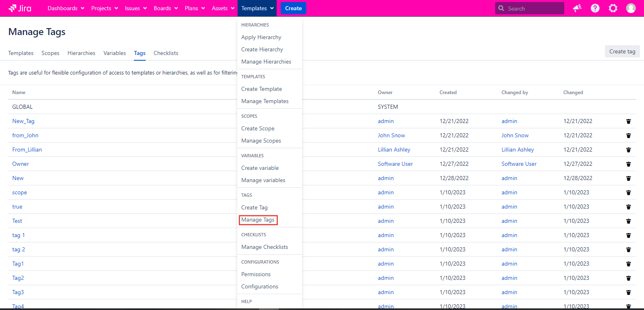Select Manage Tags in the menu

coord(258,220)
